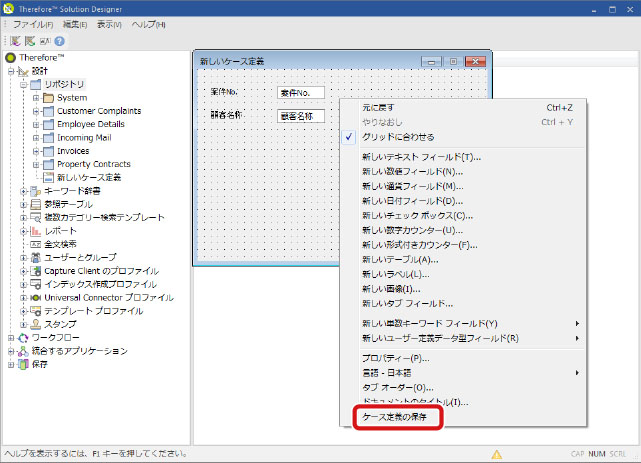
Task: Click the blue help icon in the toolbar
Action: (59, 41)
